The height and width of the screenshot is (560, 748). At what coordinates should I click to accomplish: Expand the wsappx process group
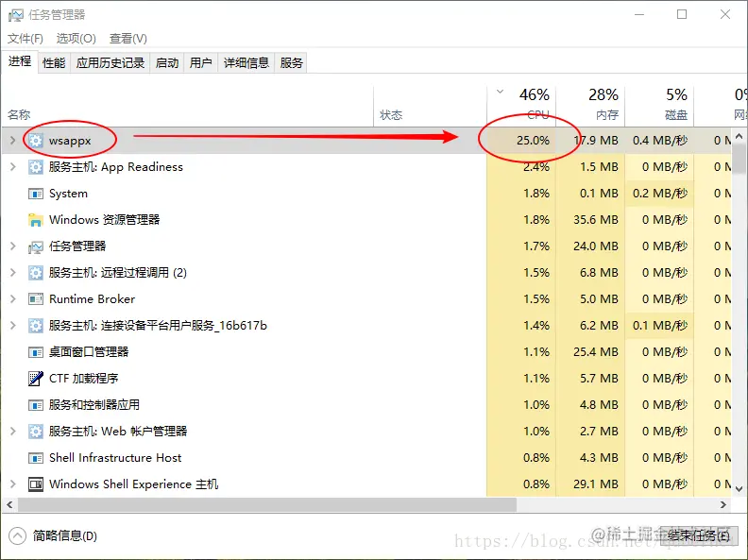pos(13,141)
